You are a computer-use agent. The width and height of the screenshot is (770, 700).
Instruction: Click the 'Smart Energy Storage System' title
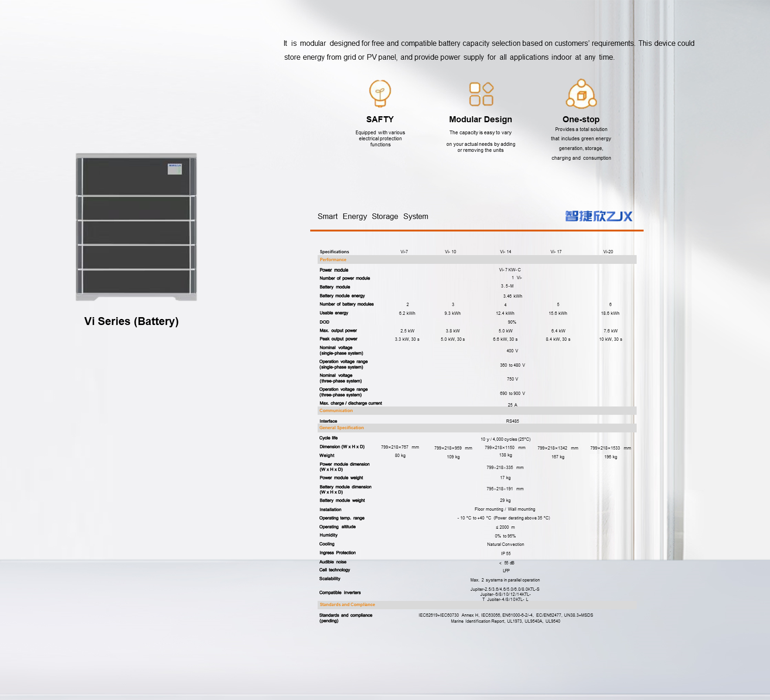point(373,216)
